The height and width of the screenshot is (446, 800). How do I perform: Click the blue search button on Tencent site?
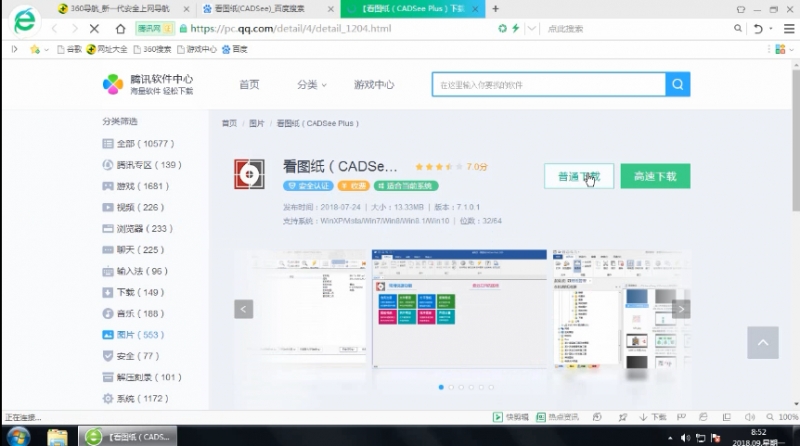[x=678, y=84]
